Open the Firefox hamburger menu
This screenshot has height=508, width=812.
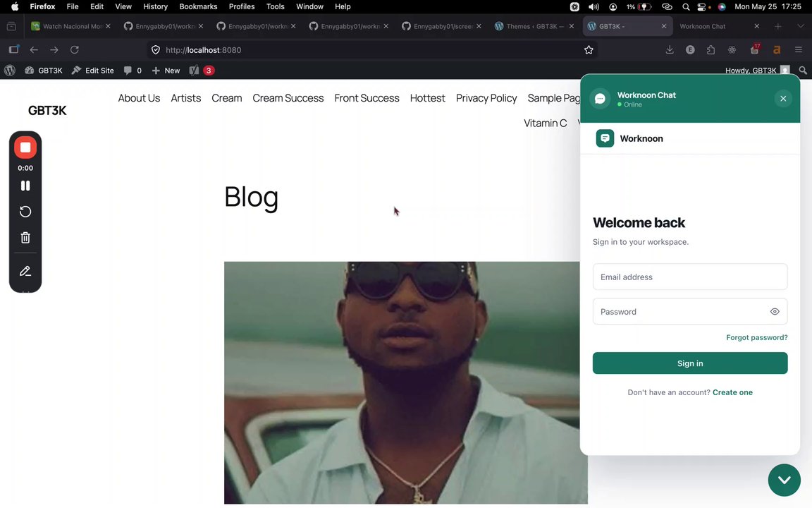798,50
